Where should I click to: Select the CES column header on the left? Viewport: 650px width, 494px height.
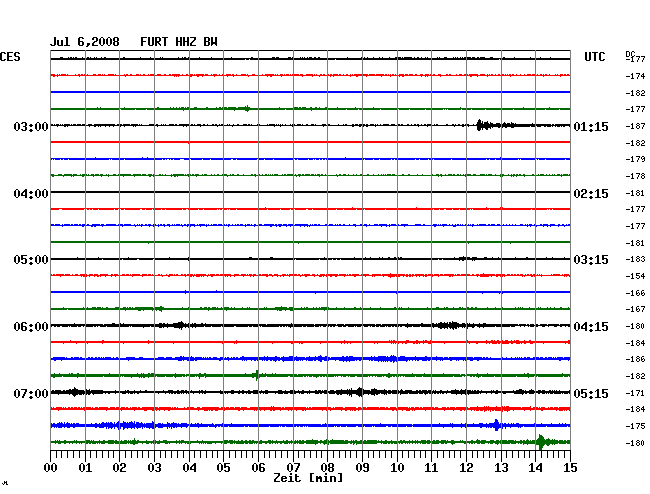click(10, 57)
